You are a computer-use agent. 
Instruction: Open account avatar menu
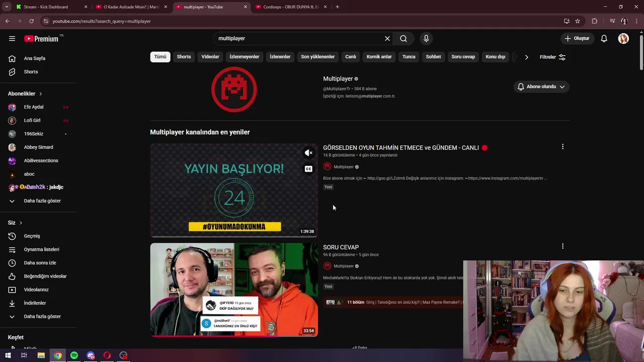[623, 39]
